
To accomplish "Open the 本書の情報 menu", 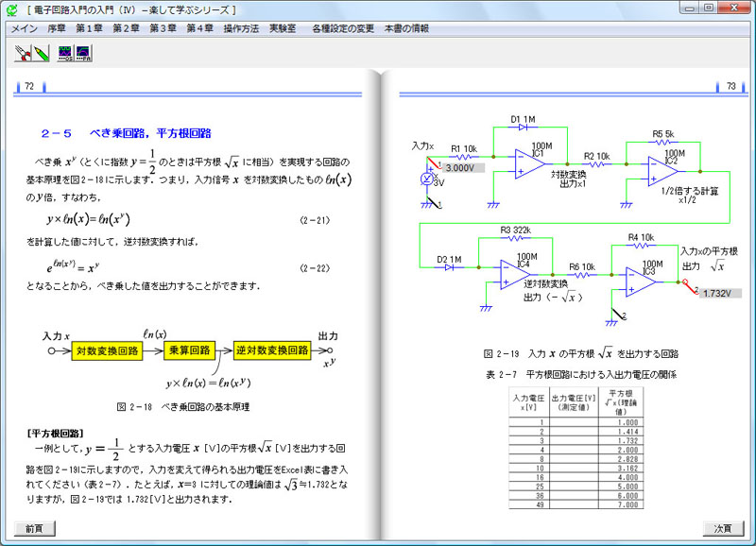I will point(406,28).
